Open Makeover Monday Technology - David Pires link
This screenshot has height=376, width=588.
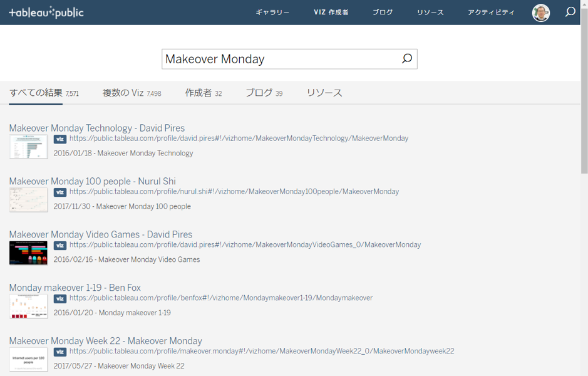[x=96, y=128]
